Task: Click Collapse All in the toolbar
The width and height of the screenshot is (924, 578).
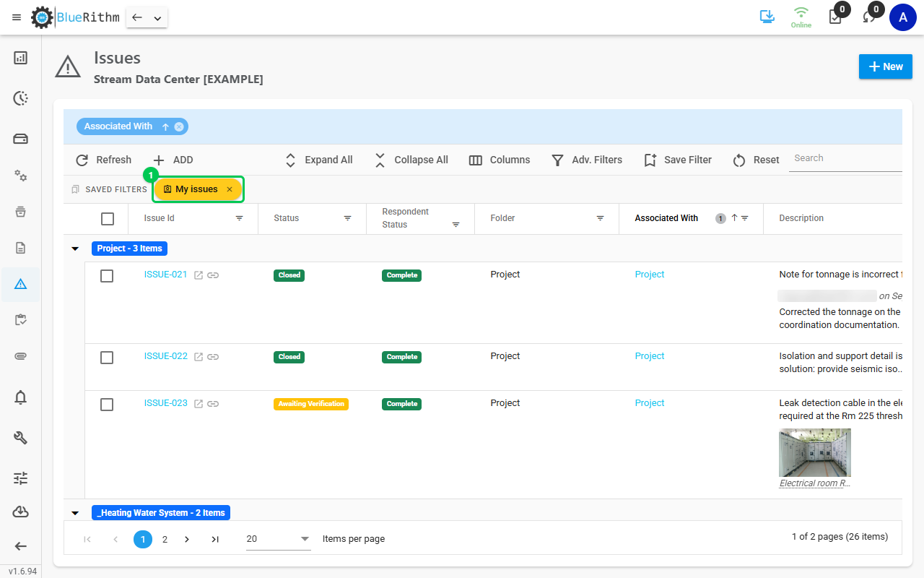Action: (411, 160)
